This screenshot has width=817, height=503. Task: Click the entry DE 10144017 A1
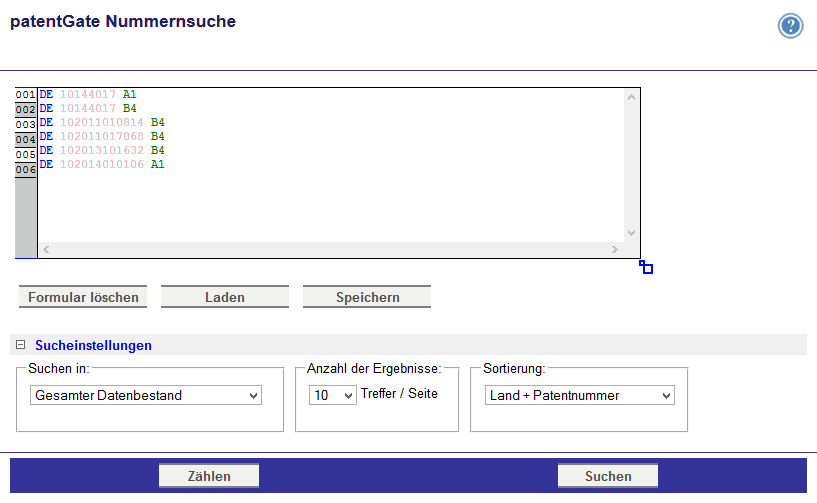click(x=88, y=94)
